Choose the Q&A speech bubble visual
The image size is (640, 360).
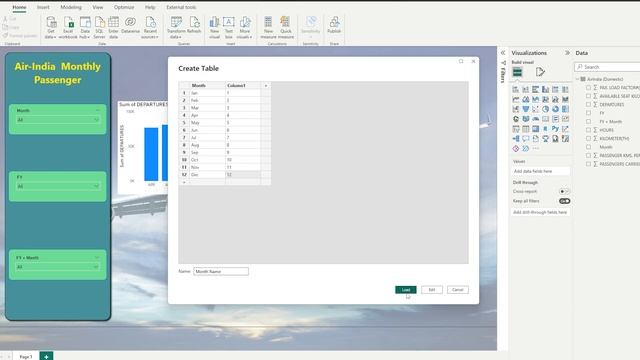(526, 139)
